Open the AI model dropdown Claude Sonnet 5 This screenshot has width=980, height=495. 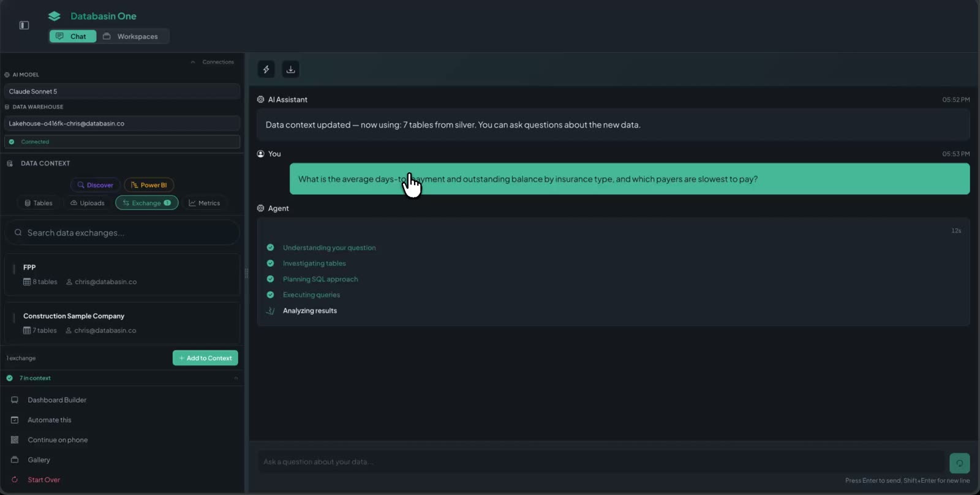coord(122,91)
